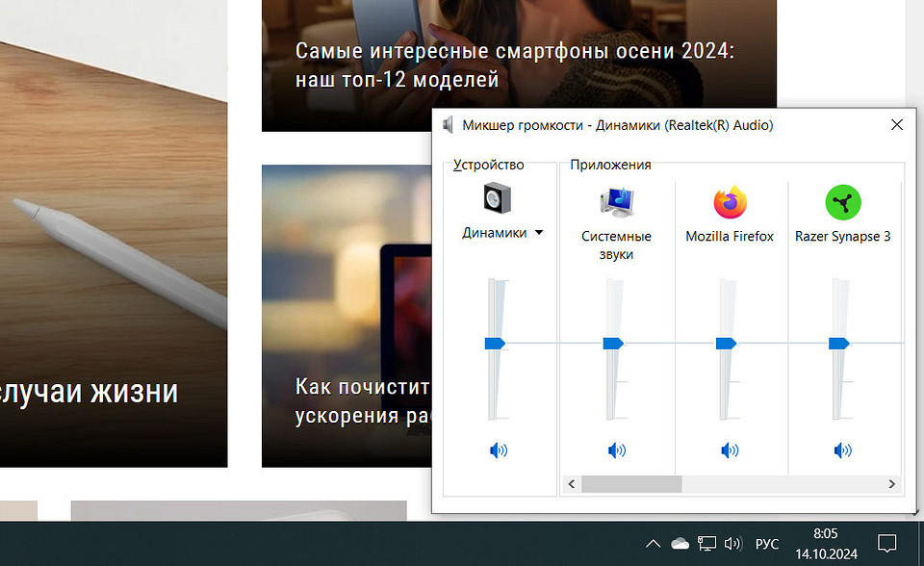Mute Razer Synapse 3 audio
Image resolution: width=924 pixels, height=566 pixels.
tap(843, 450)
